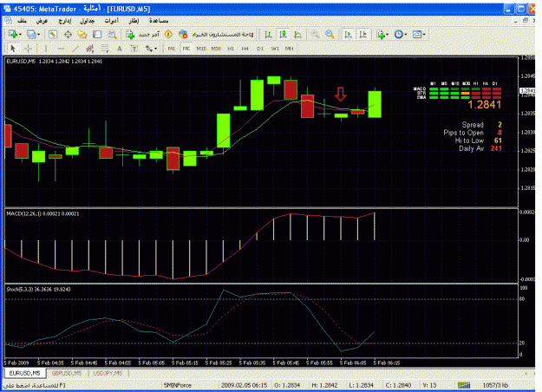Switch to the GBPUSD,M5 chart tab
542x392 pixels.
pyautogui.click(x=67, y=373)
